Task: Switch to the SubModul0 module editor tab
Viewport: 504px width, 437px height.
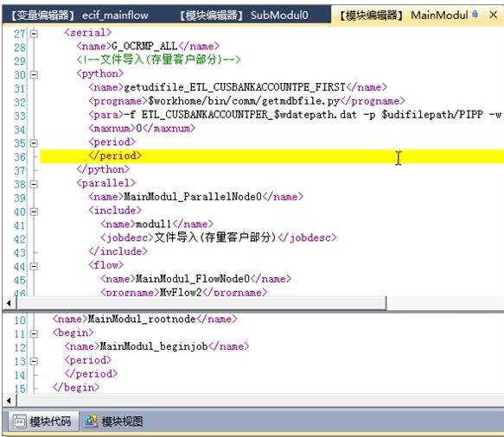Action: point(243,15)
